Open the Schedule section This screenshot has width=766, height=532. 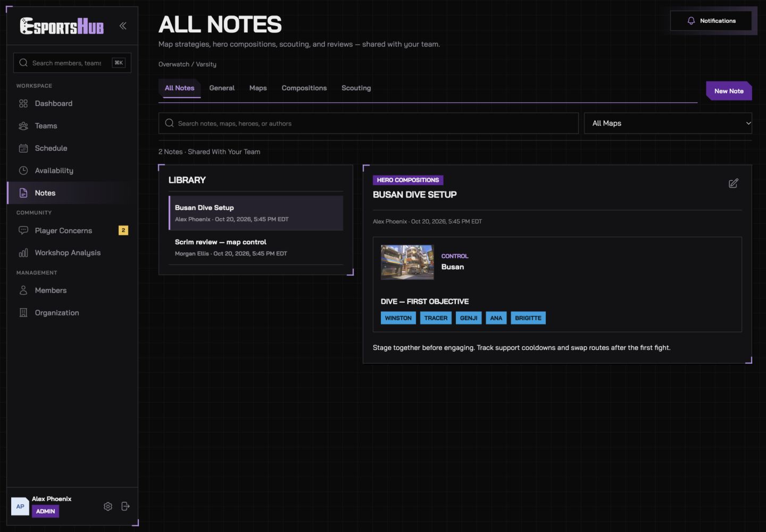click(x=72, y=148)
